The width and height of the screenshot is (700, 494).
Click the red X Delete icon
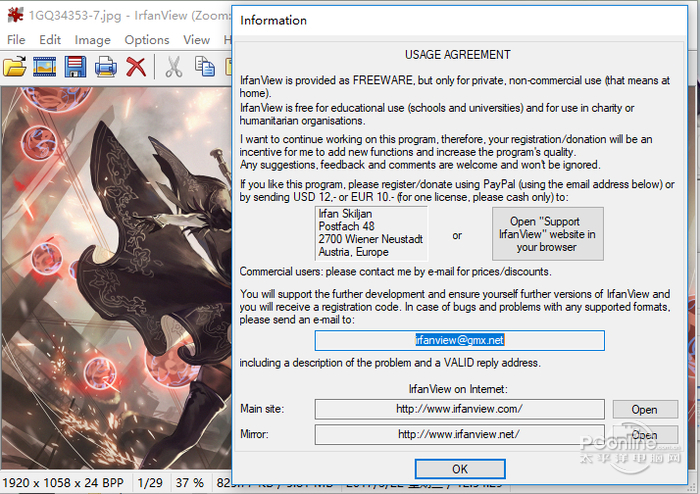[136, 67]
